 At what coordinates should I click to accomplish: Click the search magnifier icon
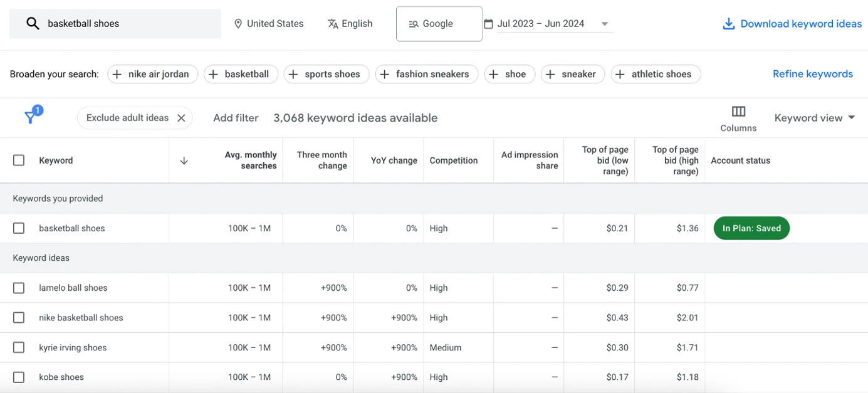pos(33,24)
